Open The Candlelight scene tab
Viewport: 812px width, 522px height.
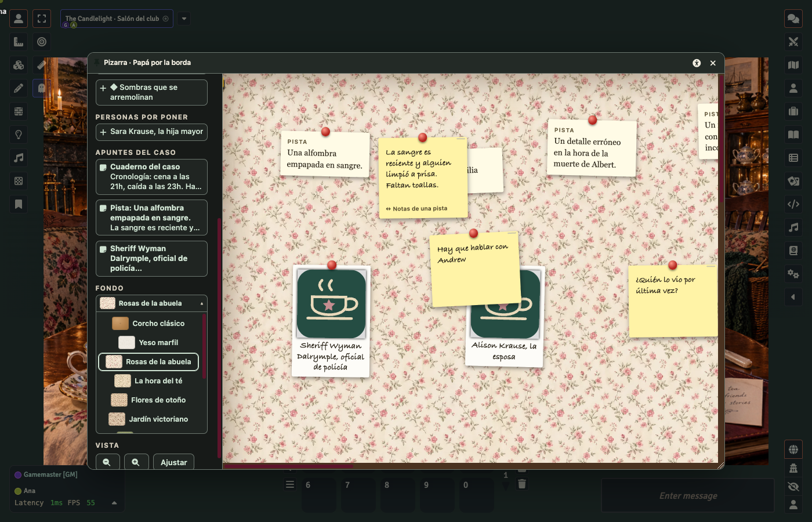pos(117,19)
